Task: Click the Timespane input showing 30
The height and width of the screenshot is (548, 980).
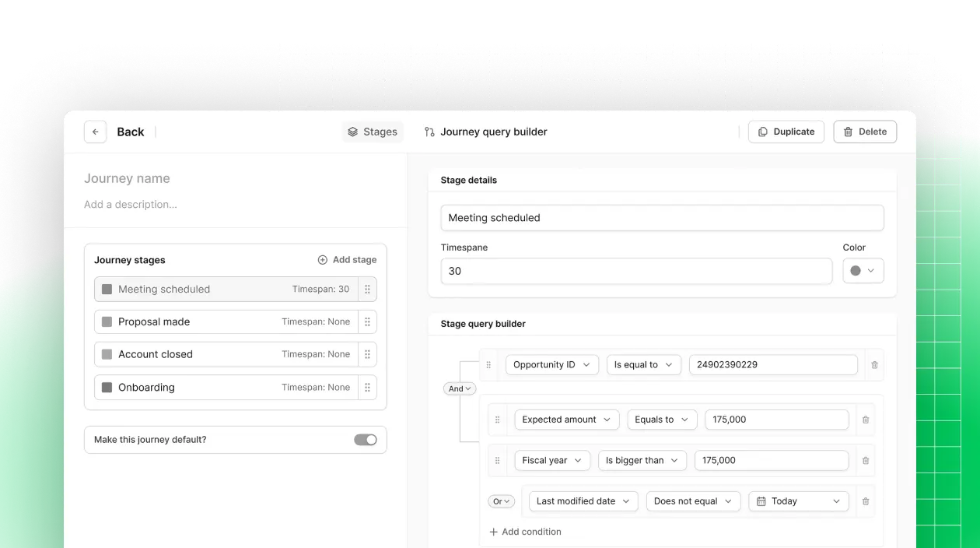Action: tap(636, 271)
